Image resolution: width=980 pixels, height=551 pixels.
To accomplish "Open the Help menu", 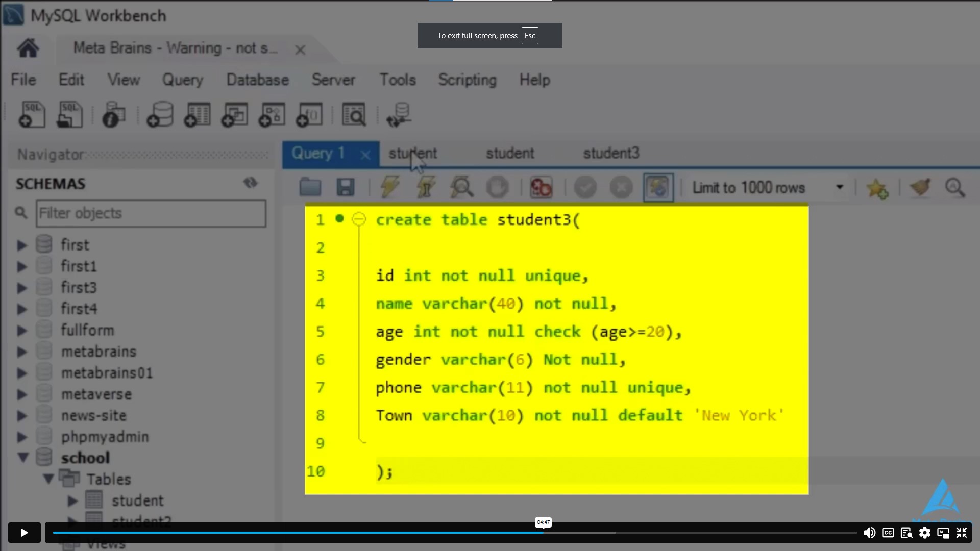I will (x=535, y=80).
